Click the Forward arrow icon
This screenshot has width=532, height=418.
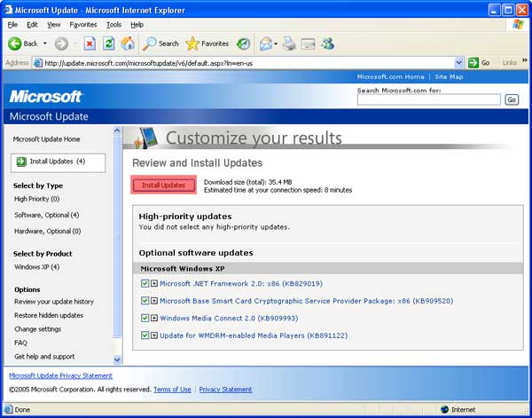[61, 43]
